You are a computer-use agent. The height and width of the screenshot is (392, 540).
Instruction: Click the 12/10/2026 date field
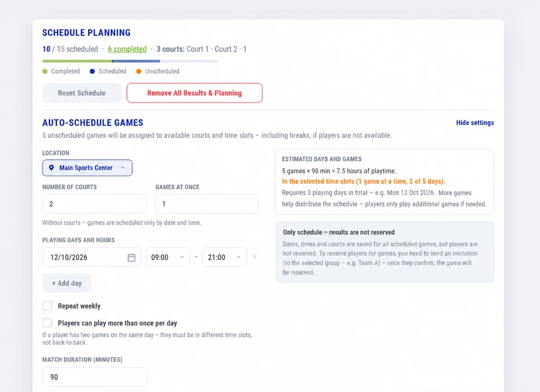[92, 257]
